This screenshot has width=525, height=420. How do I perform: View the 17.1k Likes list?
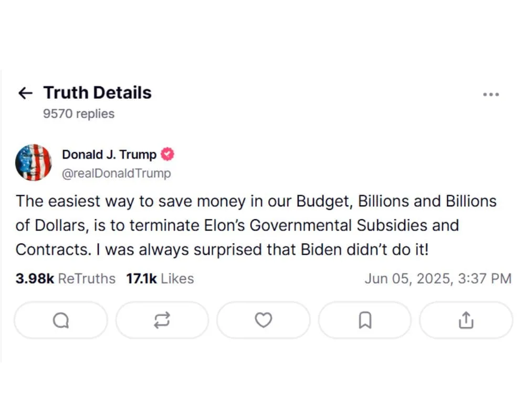pyautogui.click(x=160, y=278)
